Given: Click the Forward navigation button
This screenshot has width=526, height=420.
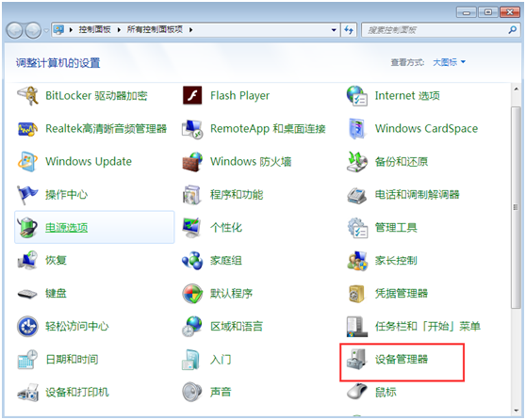Looking at the screenshot, I should pyautogui.click(x=33, y=30).
